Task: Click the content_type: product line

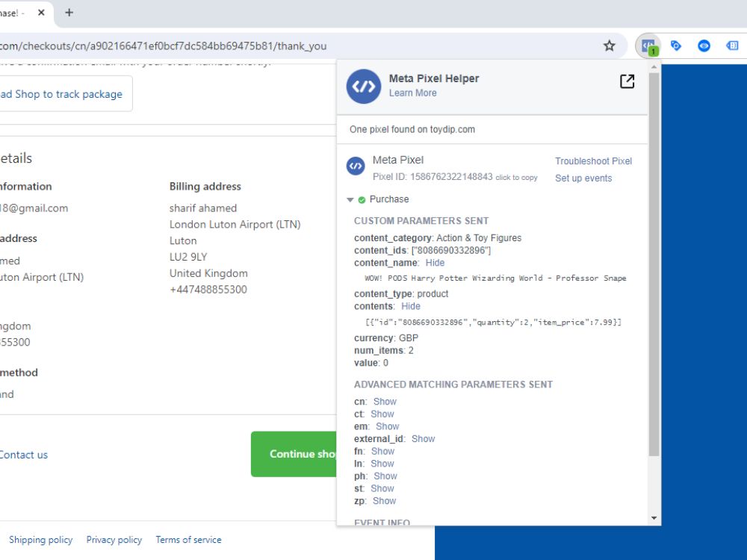Action: click(401, 293)
